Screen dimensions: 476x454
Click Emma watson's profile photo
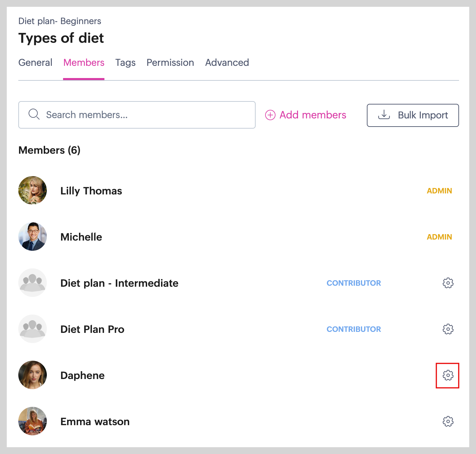pyautogui.click(x=33, y=421)
